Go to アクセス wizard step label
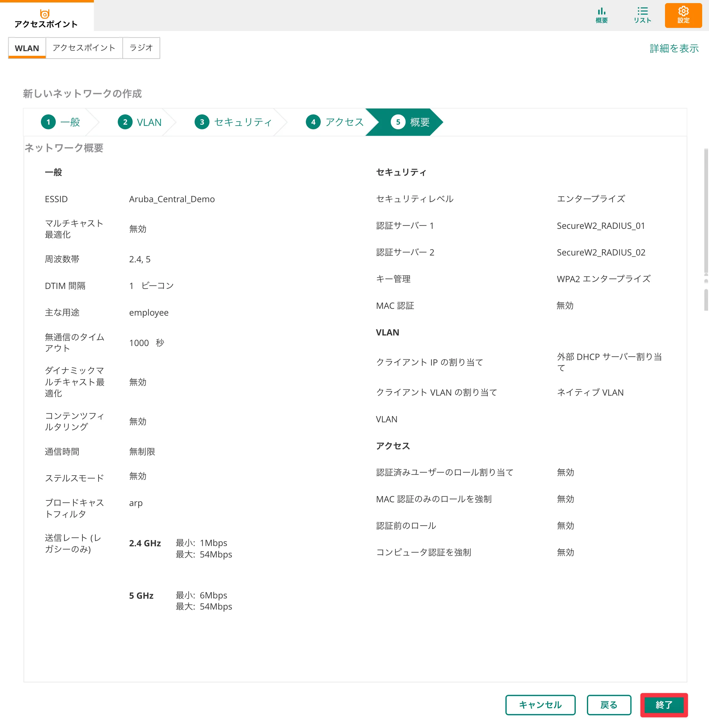The width and height of the screenshot is (709, 728). click(344, 122)
